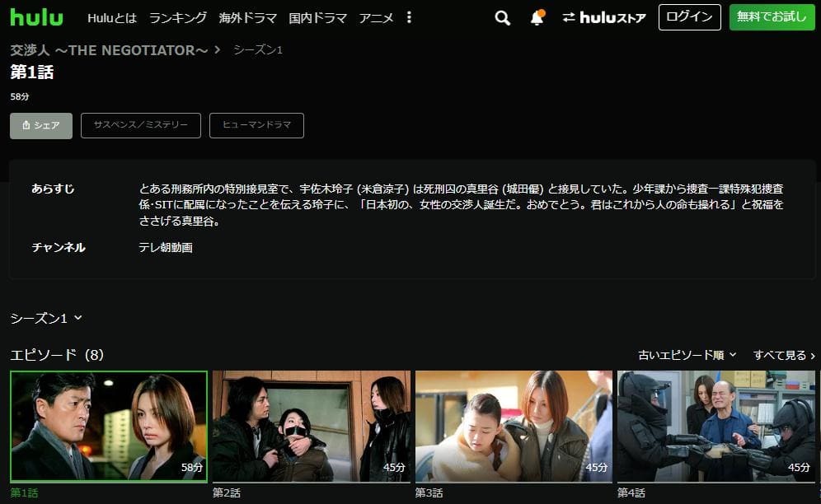The width and height of the screenshot is (821, 504).
Task: Click the シーズン1 breadcrumb link
Action: pos(258,49)
